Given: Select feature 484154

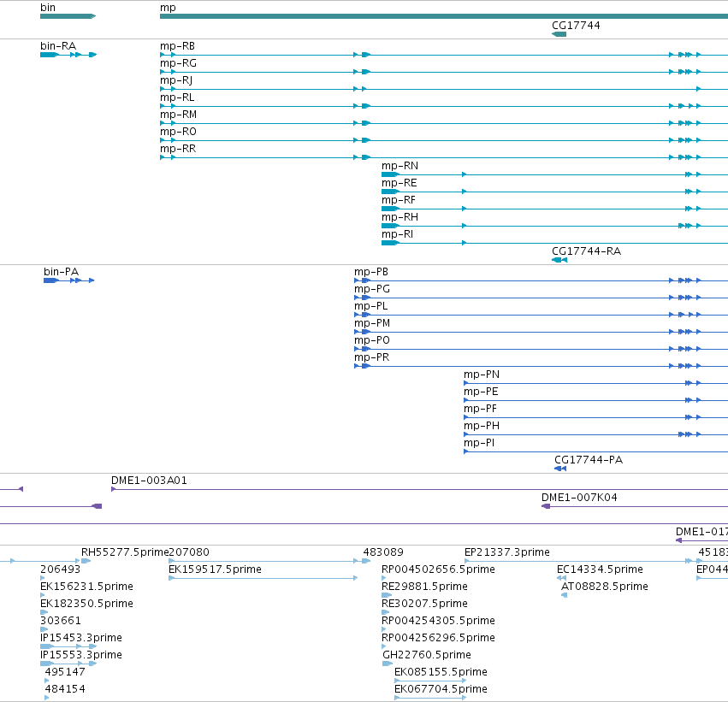Looking at the screenshot, I should [65, 690].
